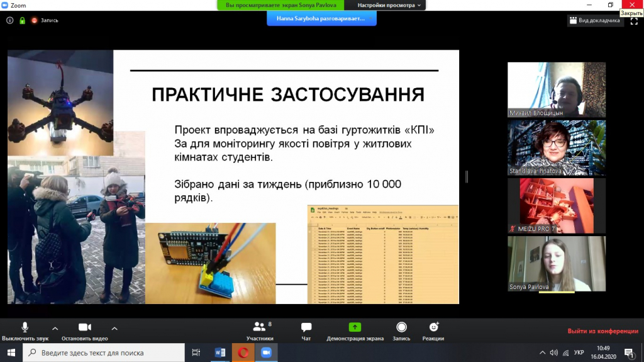Open Opera browser from taskbar
The image size is (644, 362).
click(x=243, y=353)
